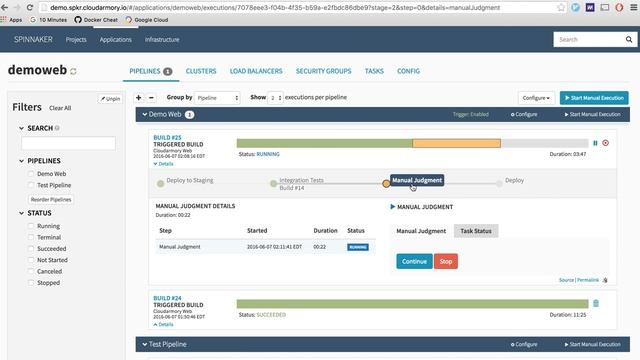This screenshot has width=640, height=360.
Task: Click the search magnifier icon in header
Action: tap(629, 40)
